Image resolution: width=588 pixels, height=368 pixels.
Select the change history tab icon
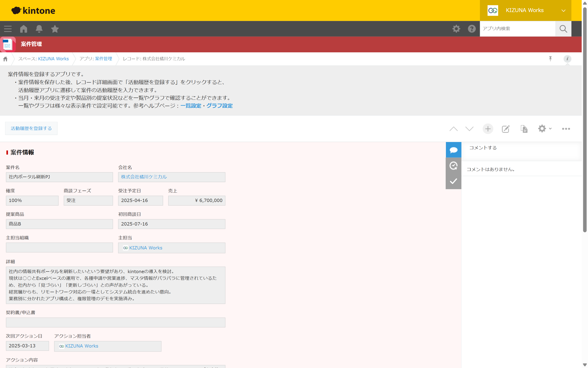tap(453, 166)
